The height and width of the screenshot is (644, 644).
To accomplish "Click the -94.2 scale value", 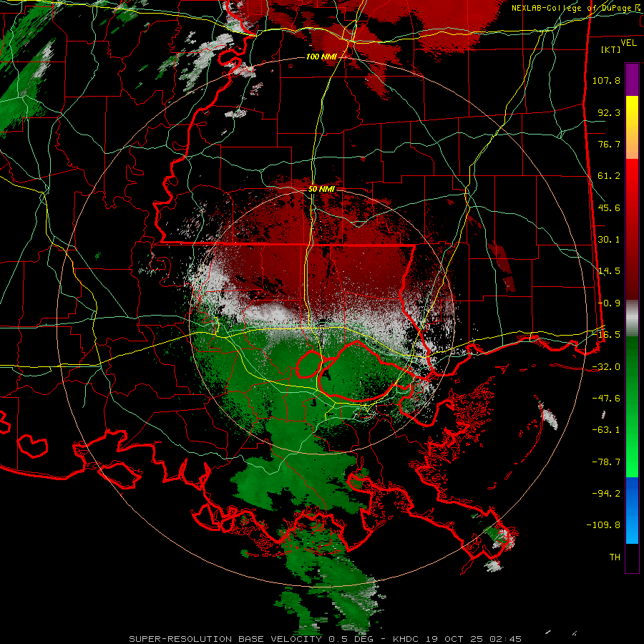I will [606, 494].
